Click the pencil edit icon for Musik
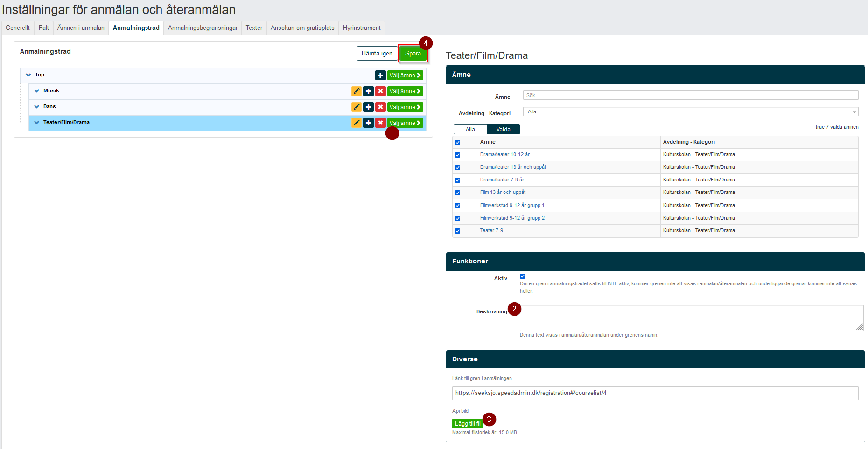868x449 pixels. point(357,91)
